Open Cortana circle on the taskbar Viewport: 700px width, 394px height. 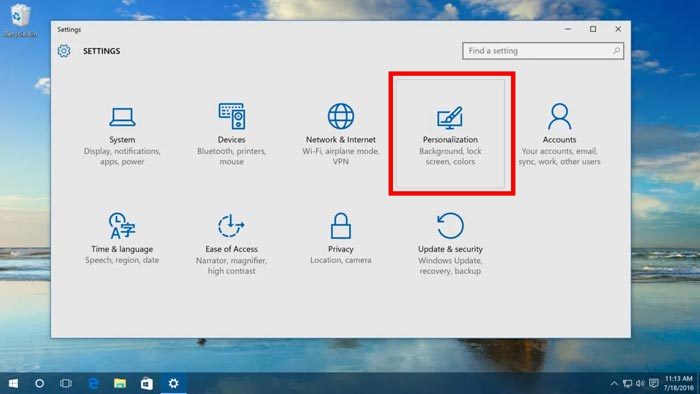coord(39,383)
